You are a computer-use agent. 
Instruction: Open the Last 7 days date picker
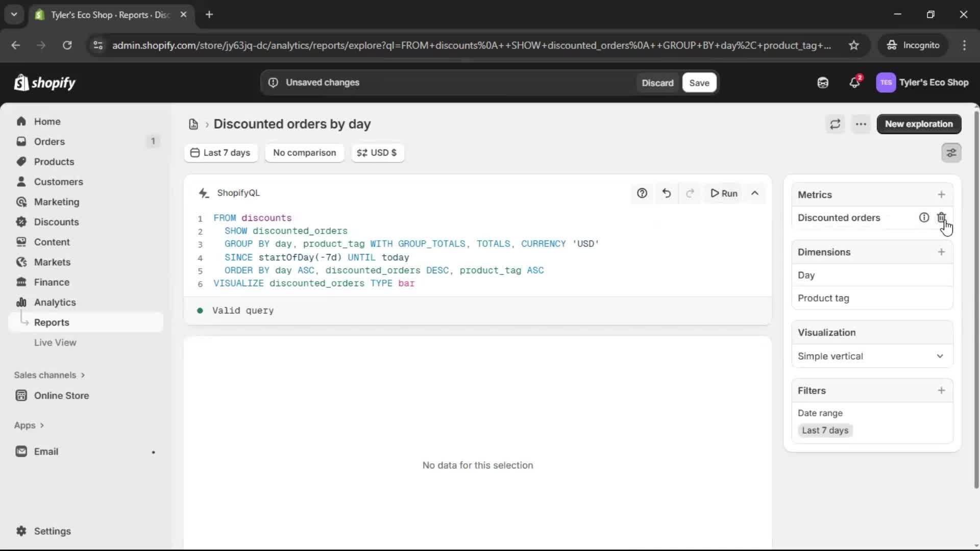point(220,153)
